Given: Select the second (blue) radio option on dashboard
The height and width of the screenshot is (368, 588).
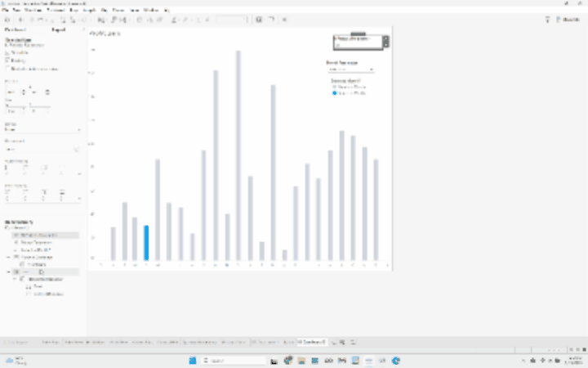Looking at the screenshot, I should coord(334,93).
